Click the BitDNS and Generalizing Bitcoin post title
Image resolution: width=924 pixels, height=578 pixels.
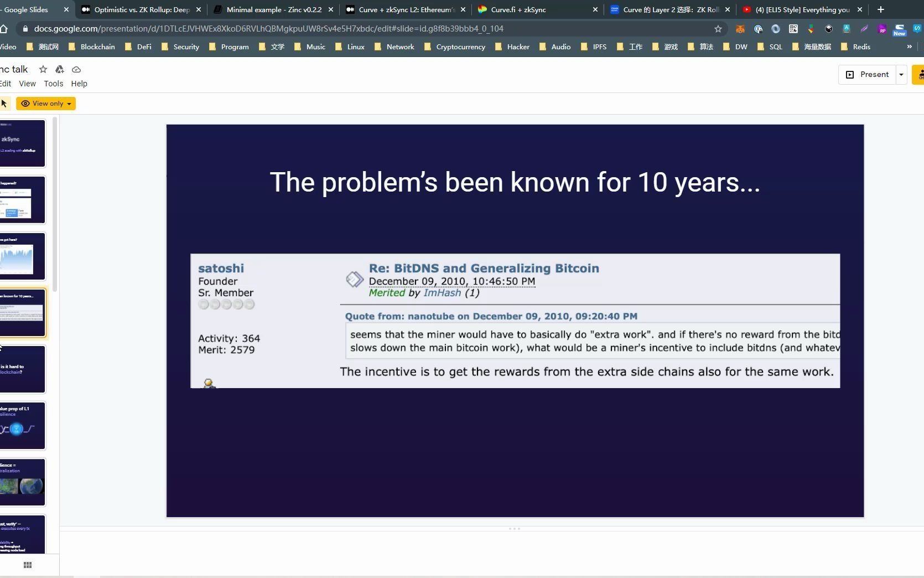tap(484, 269)
